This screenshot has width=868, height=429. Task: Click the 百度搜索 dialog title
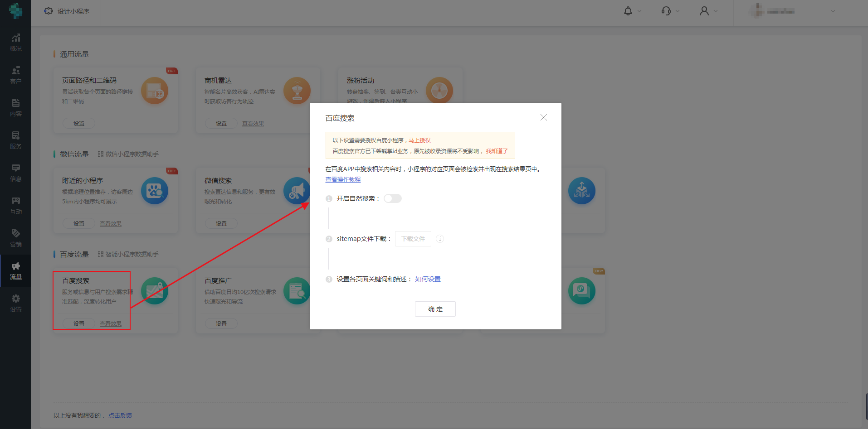340,118
